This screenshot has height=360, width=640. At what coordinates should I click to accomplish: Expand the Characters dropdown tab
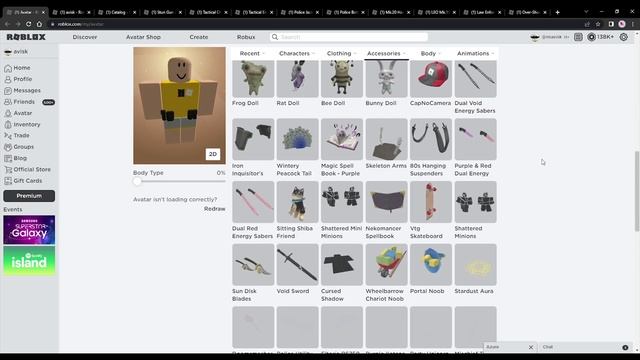[x=297, y=53]
